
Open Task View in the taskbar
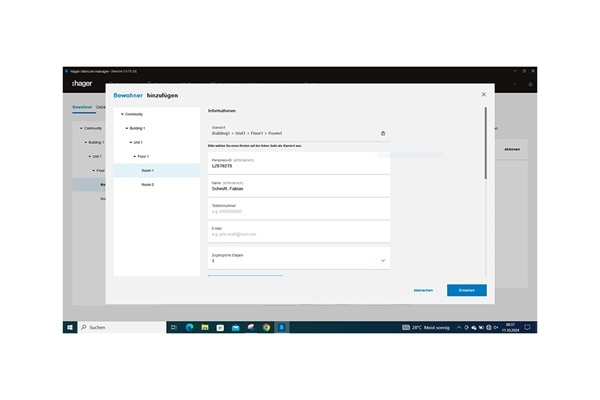point(174,327)
